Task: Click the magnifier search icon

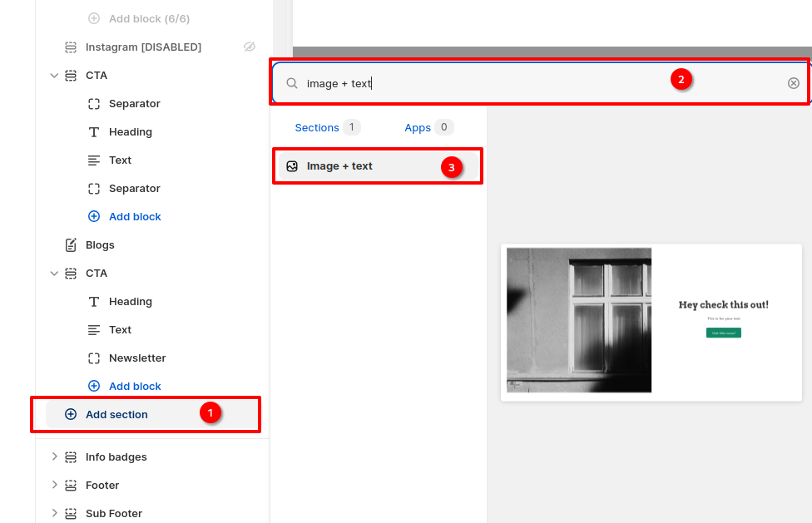Action: coord(292,83)
